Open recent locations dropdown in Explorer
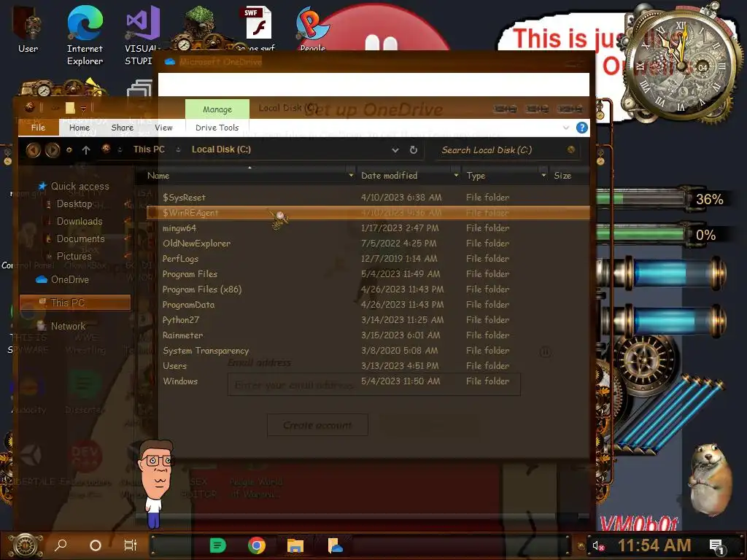747x560 pixels. pyautogui.click(x=69, y=150)
